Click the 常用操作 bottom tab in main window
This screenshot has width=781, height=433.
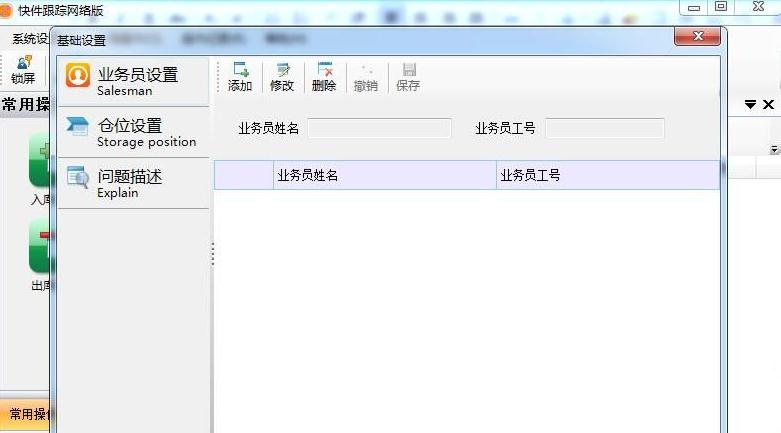tap(25, 414)
